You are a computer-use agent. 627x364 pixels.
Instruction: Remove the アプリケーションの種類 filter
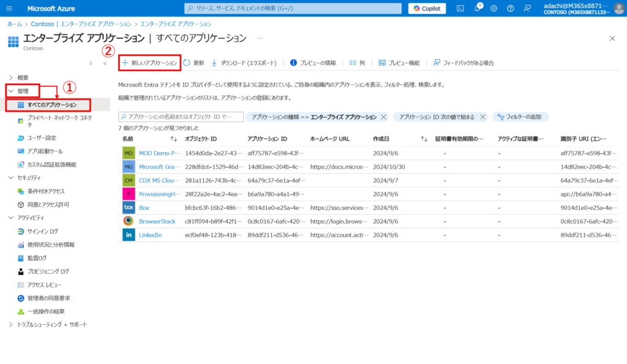383,117
